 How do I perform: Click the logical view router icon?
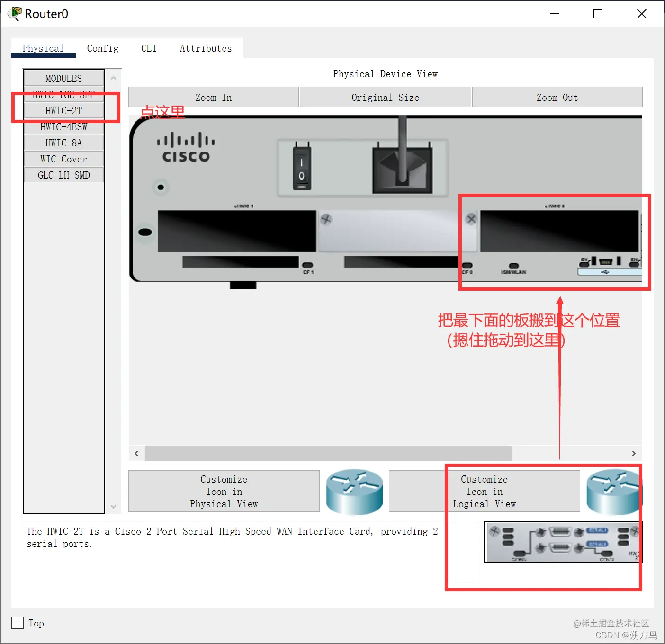(x=614, y=492)
